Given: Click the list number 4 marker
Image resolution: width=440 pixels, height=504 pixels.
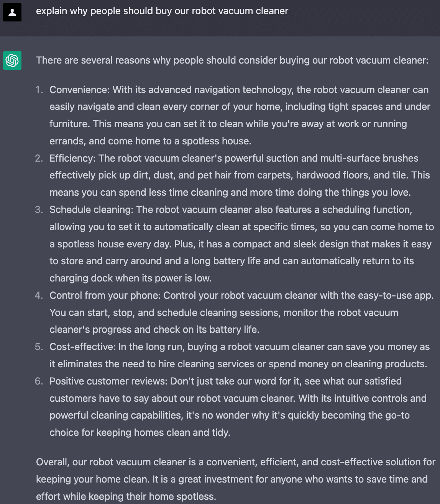Looking at the screenshot, I should pos(39,296).
